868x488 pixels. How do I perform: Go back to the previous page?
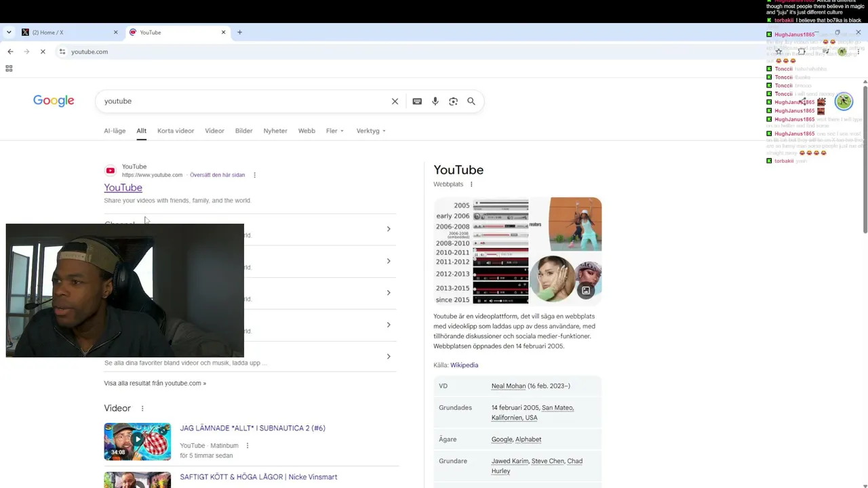point(10,52)
